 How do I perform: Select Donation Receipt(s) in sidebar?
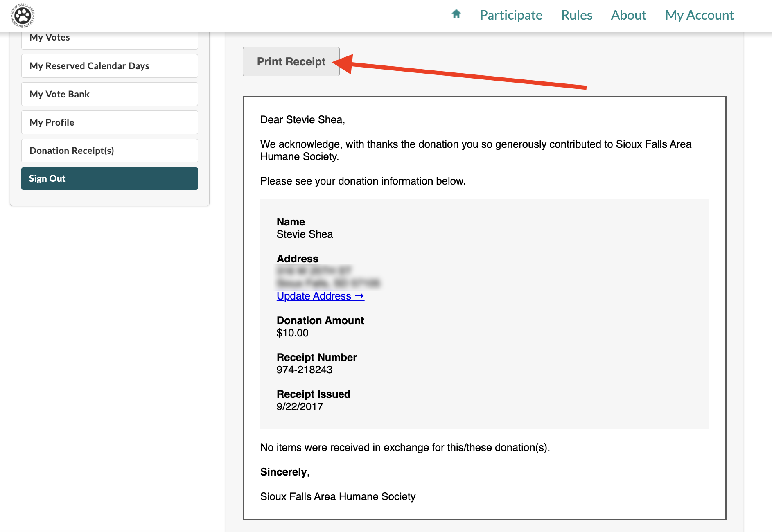click(x=109, y=151)
